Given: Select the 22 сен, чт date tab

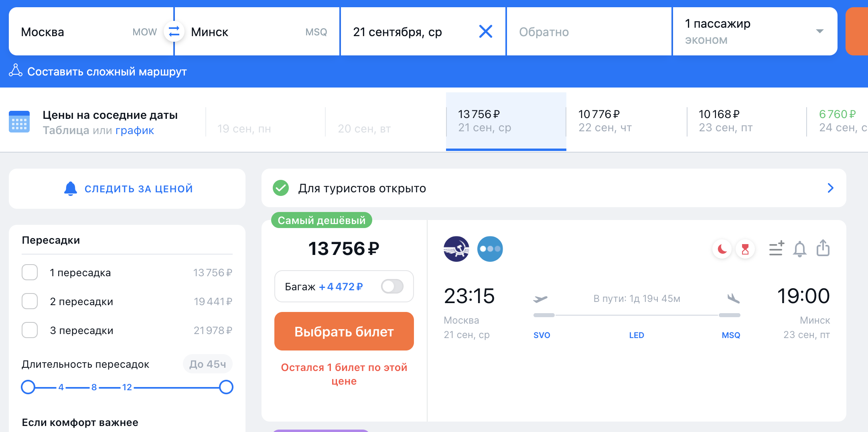Looking at the screenshot, I should tap(626, 121).
